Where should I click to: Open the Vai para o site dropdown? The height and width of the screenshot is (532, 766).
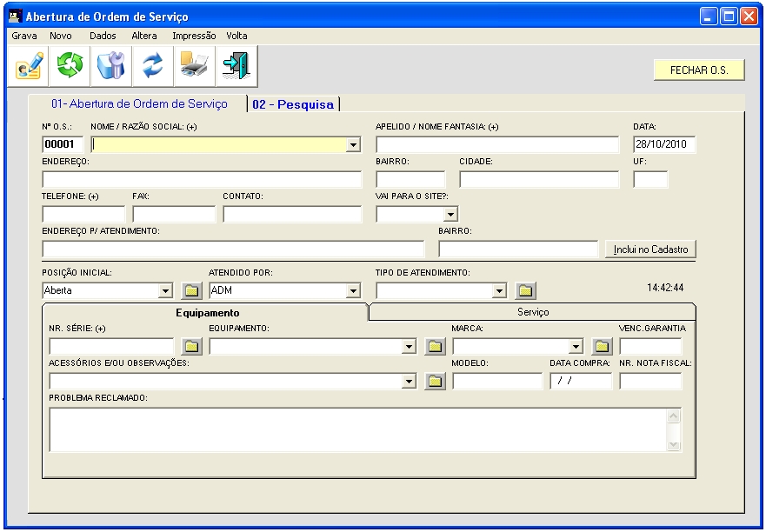pos(450,214)
